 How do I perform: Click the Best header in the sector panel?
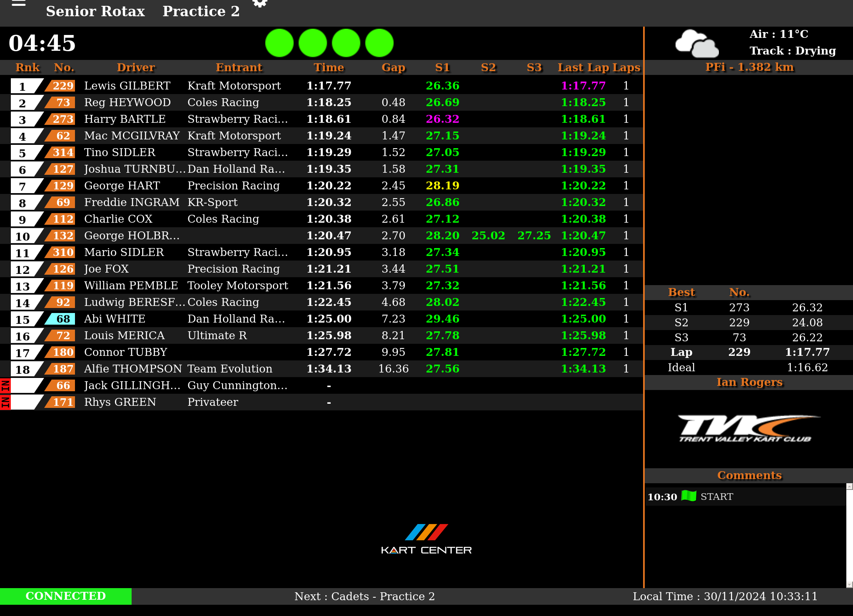(681, 292)
